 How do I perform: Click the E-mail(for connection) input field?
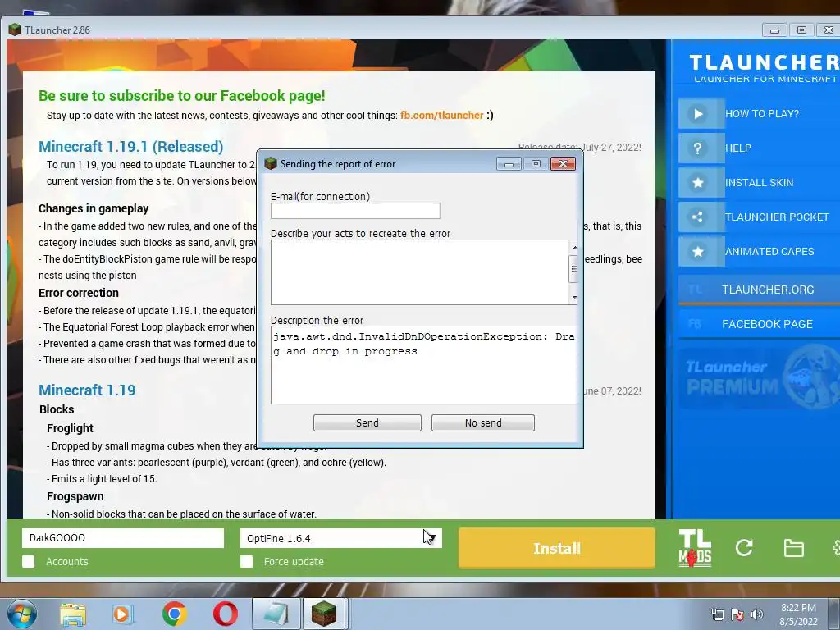pyautogui.click(x=355, y=211)
